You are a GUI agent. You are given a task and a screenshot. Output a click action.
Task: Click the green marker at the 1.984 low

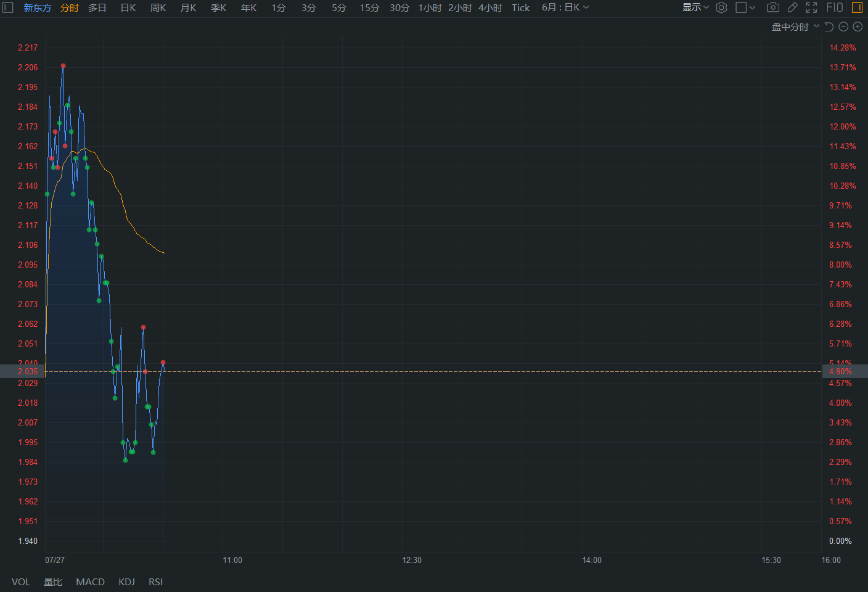(x=125, y=460)
